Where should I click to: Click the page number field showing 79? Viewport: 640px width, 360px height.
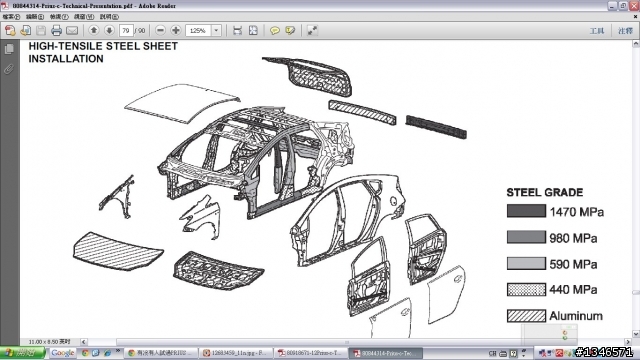(x=126, y=31)
